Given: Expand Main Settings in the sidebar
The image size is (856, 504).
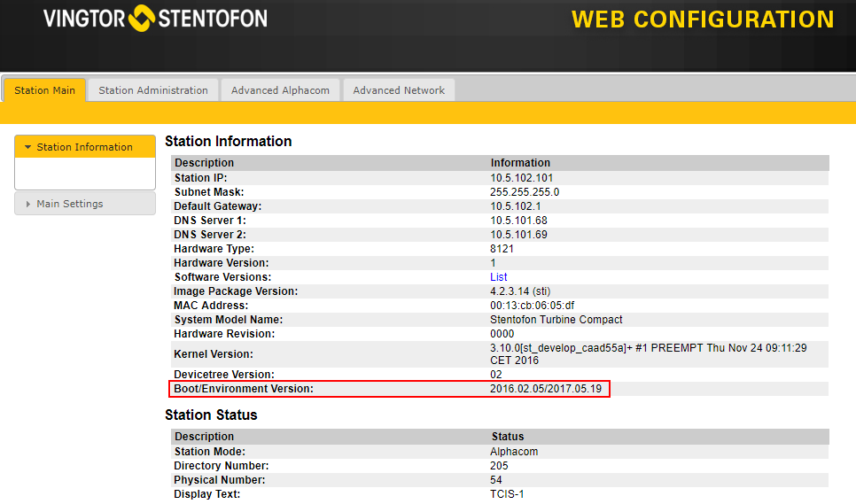Looking at the screenshot, I should [70, 204].
